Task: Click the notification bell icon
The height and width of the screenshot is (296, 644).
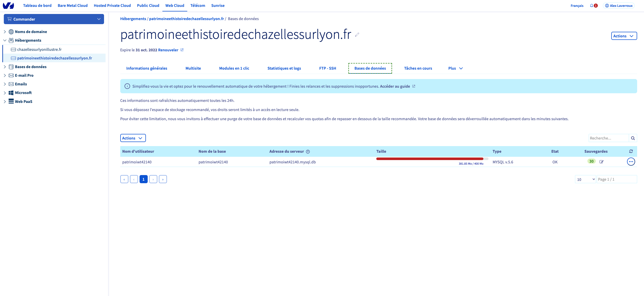Action: (591, 6)
